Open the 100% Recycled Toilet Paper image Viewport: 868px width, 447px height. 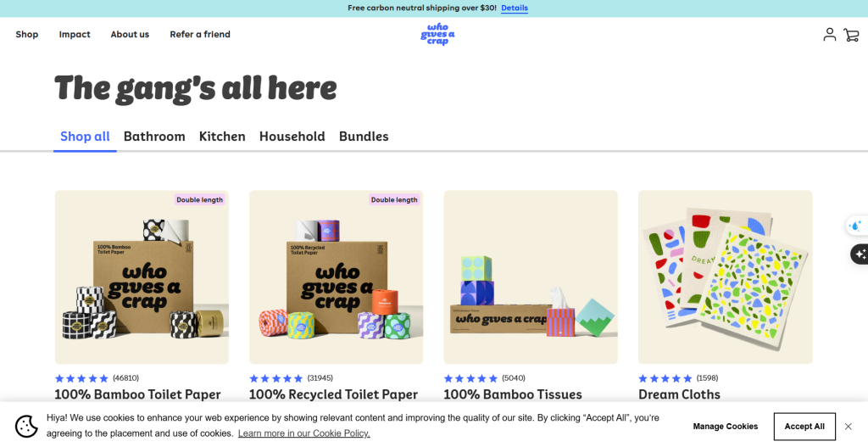click(x=336, y=277)
